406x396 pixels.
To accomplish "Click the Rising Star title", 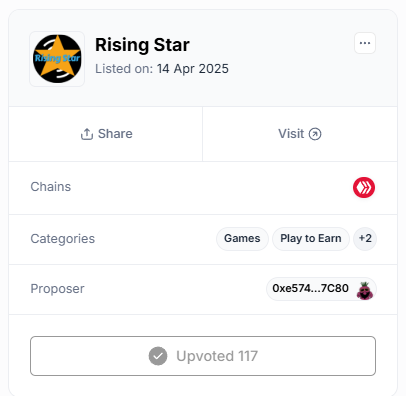I will (142, 45).
